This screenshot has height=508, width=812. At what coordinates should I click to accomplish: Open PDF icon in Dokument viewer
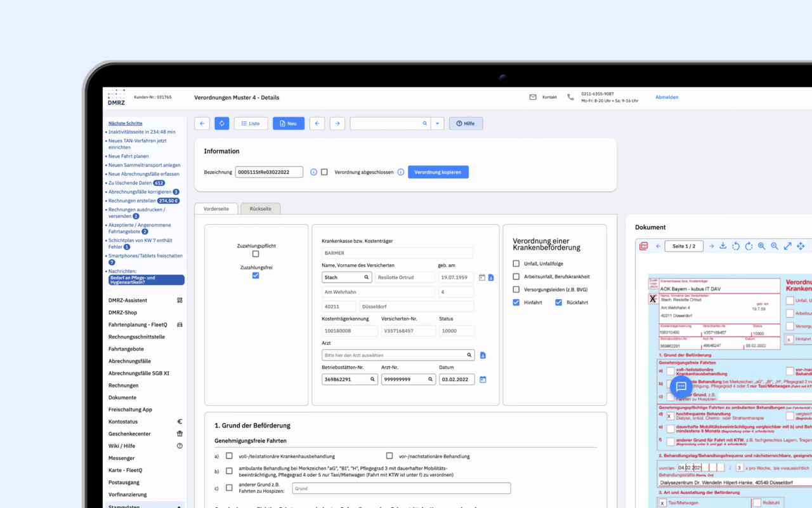tap(644, 246)
